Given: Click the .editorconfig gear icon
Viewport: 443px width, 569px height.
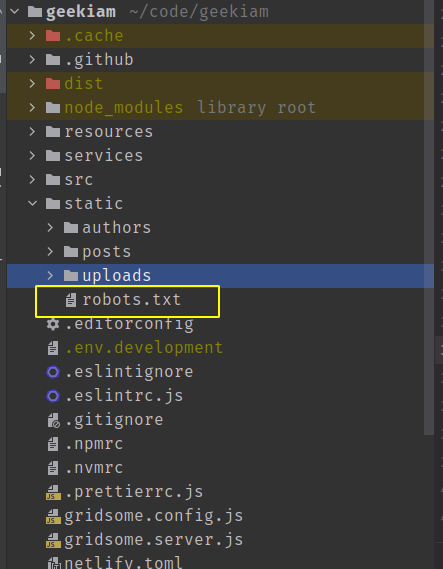Looking at the screenshot, I should pos(53,324).
